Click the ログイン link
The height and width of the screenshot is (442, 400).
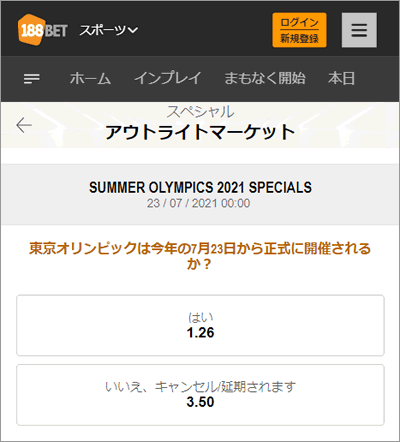point(299,22)
